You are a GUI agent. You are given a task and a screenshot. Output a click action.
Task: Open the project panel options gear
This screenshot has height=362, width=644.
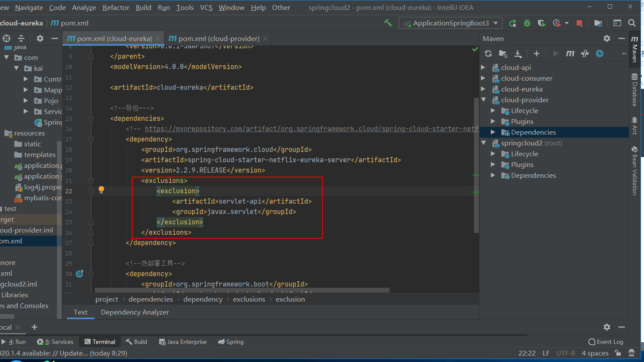coord(40,38)
